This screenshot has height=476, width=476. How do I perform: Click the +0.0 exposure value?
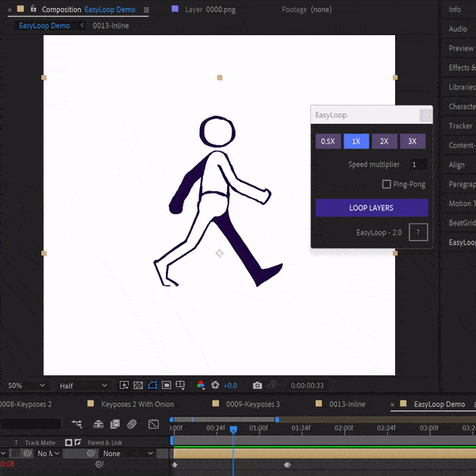(230, 386)
